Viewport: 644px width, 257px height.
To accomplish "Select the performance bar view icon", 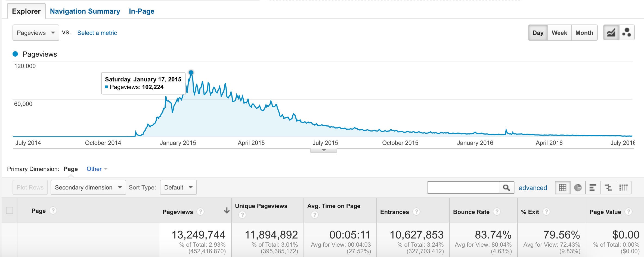I will click(593, 188).
